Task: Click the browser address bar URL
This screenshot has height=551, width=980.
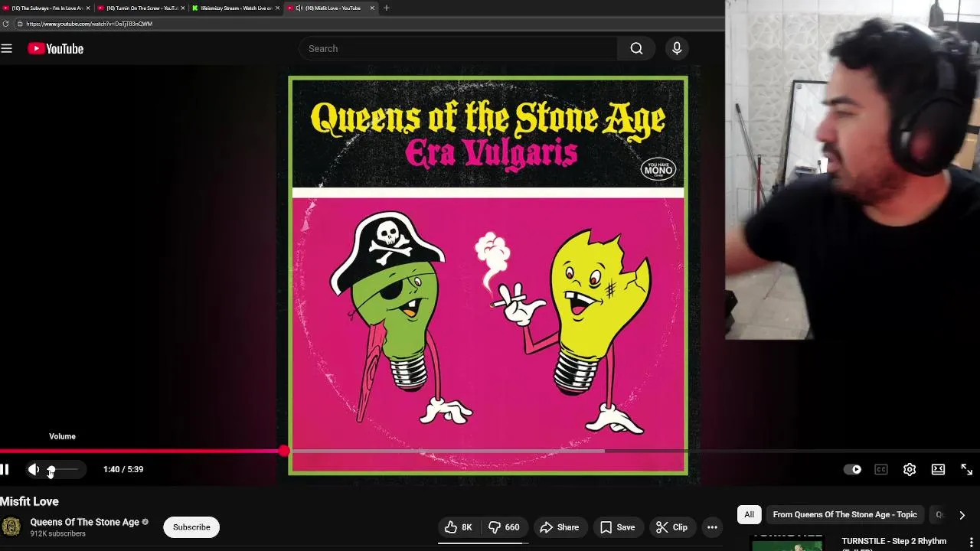Action: coord(90,24)
